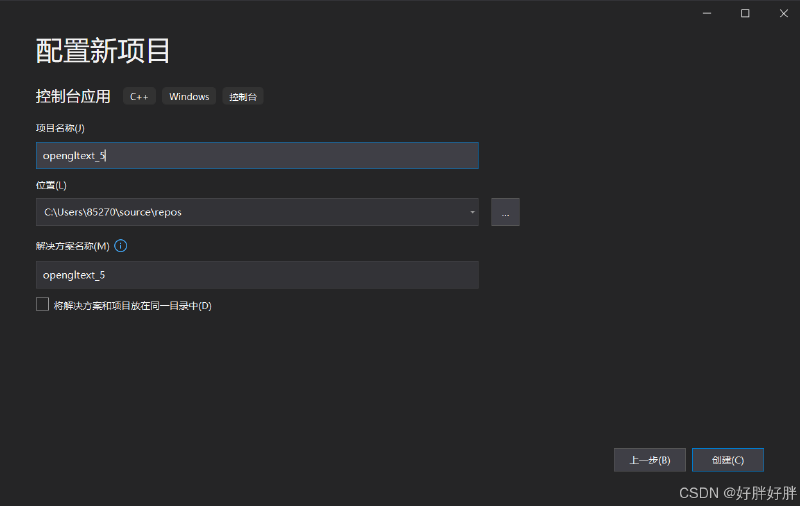Click the 项目名称(J) label

pyautogui.click(x=60, y=128)
